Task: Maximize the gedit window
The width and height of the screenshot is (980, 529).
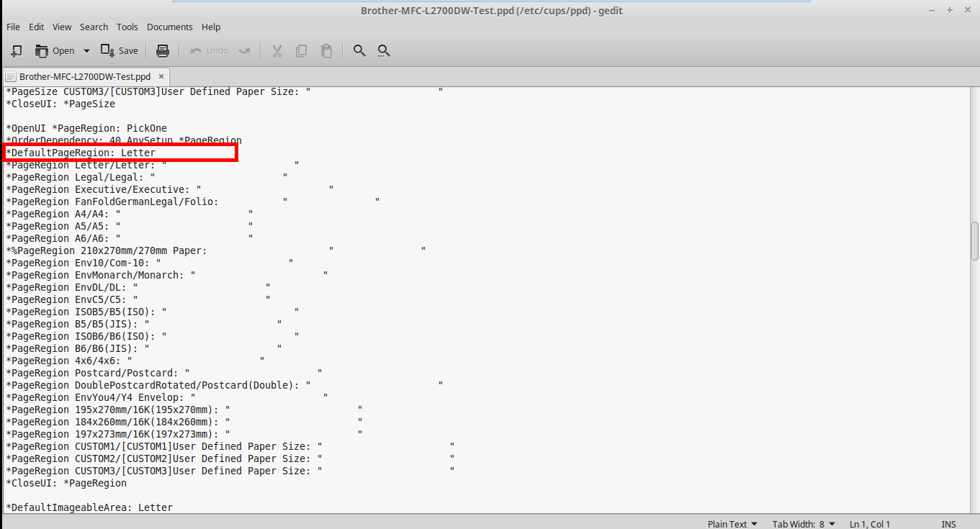Action: [x=950, y=10]
